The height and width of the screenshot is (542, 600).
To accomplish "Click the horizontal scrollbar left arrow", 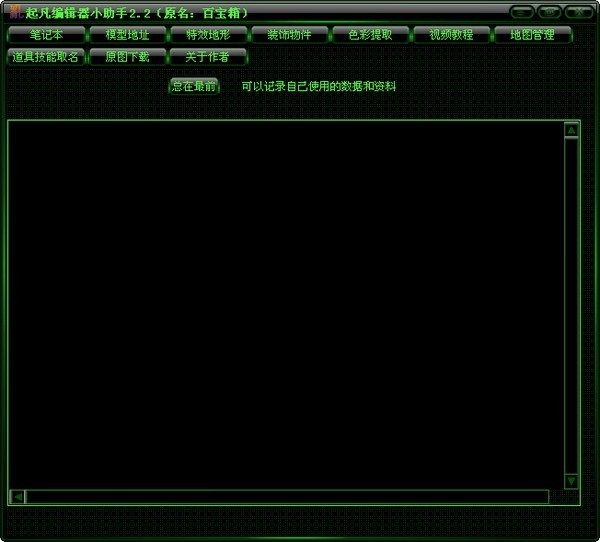I will 17,497.
